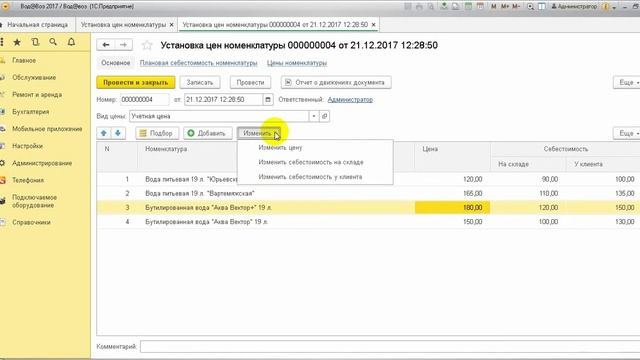This screenshot has height=360, width=640.
Task: Click the panel layout icon in title bar
Action: [542, 7]
